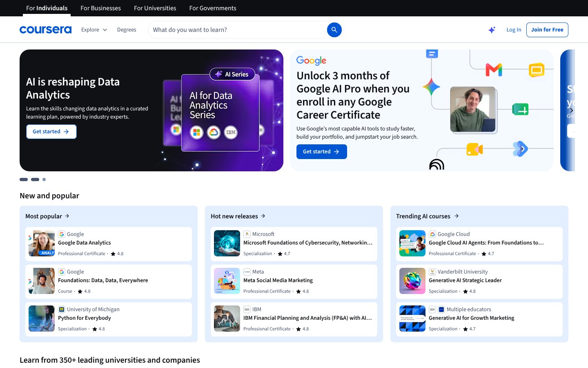Click 'AI is reshaping Data Analytics' headline
Viewport: 588px width, 368px height.
73,88
